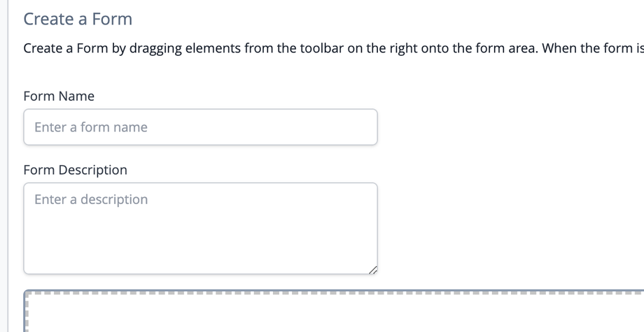This screenshot has height=332, width=644.
Task: Click the Form Name input field
Action: point(200,127)
